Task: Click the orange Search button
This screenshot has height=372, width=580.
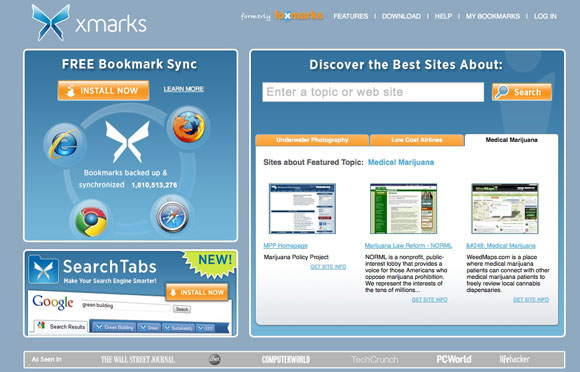Action: point(522,92)
